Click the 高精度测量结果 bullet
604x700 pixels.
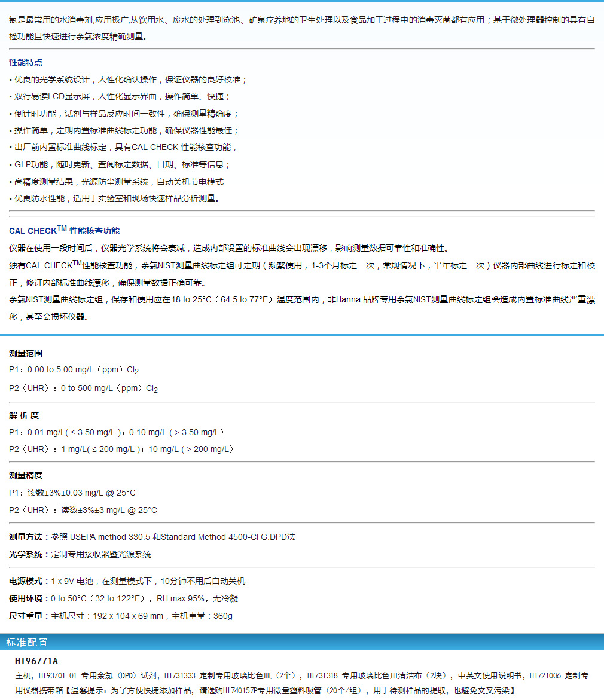[116, 182]
